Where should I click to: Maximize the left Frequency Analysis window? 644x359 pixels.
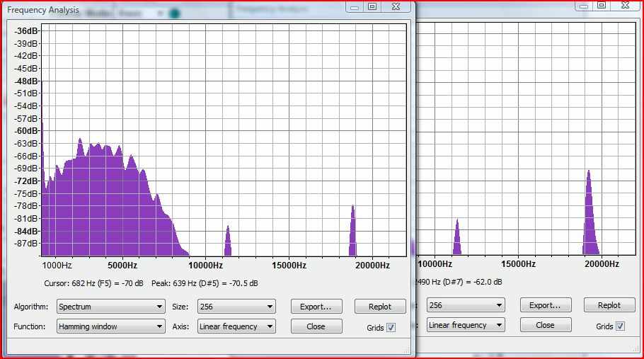click(x=372, y=6)
